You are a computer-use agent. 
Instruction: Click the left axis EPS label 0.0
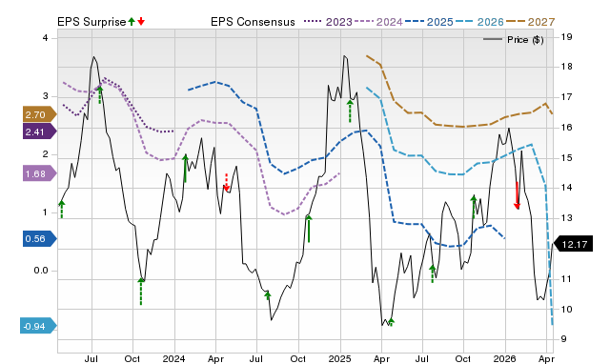point(41,271)
